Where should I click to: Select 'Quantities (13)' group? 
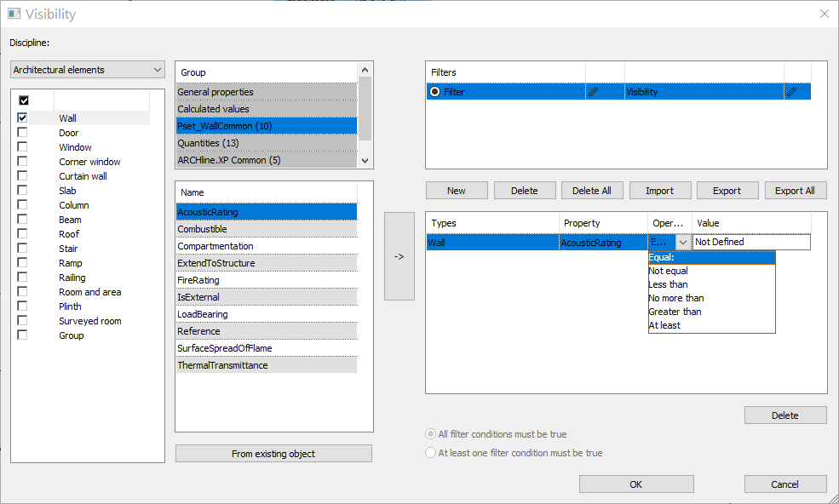point(267,143)
